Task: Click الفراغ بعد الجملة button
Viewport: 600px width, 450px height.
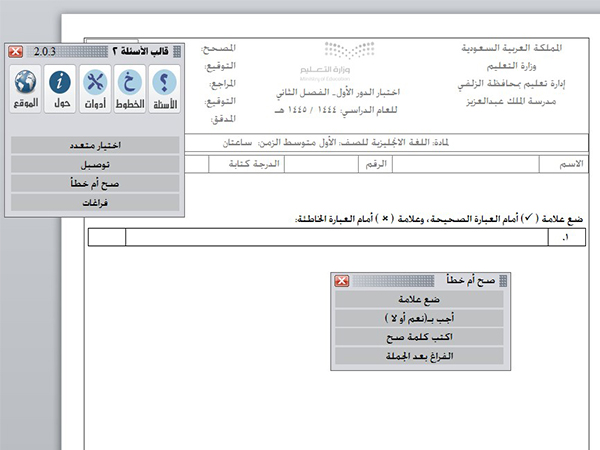Action: [419, 356]
